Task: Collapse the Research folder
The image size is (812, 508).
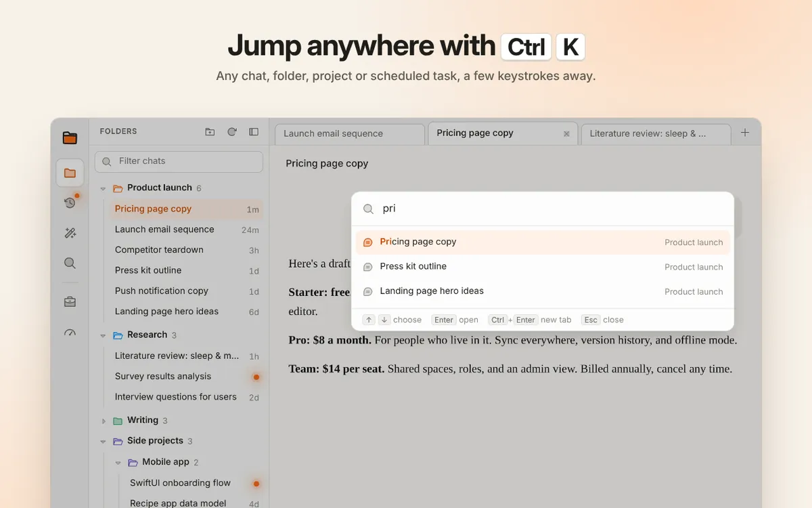Action: coord(103,335)
